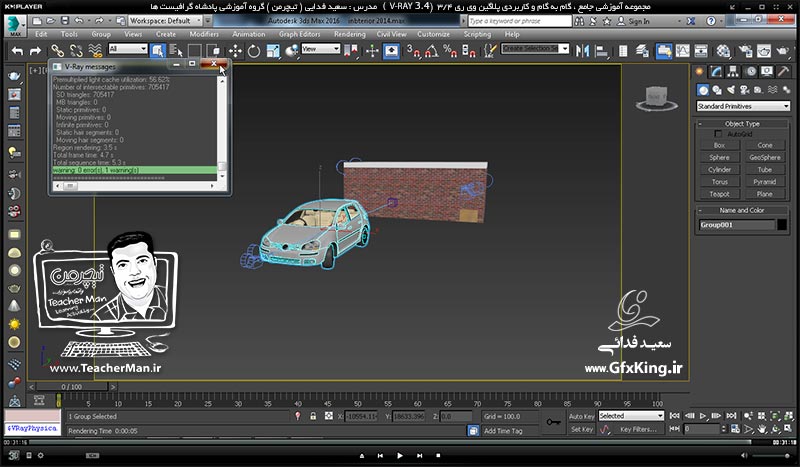Viewport: 800px width, 467px height.
Task: Open the Rendering menu
Action: 349,34
